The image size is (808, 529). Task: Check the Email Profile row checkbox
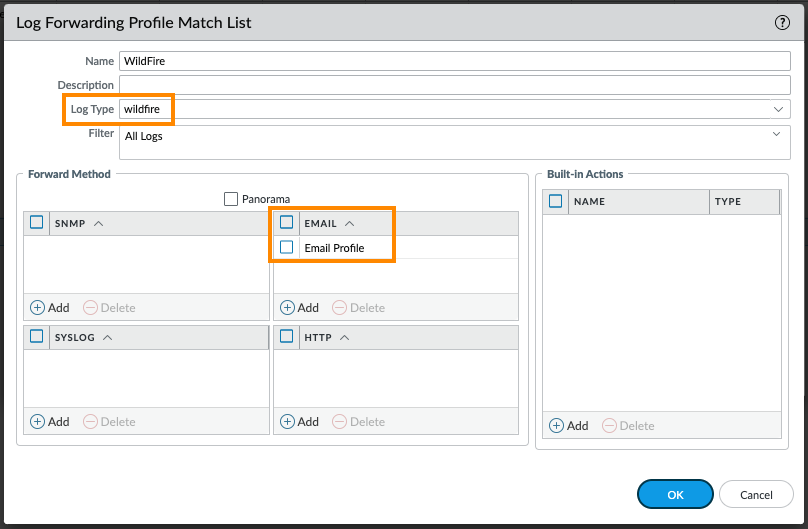[287, 247]
